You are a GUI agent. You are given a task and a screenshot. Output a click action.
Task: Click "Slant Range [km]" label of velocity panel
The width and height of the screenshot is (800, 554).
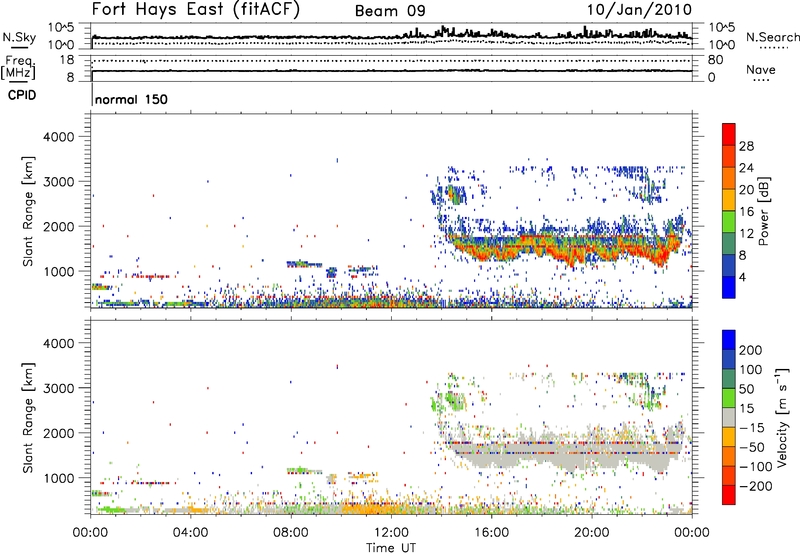pyautogui.click(x=28, y=417)
